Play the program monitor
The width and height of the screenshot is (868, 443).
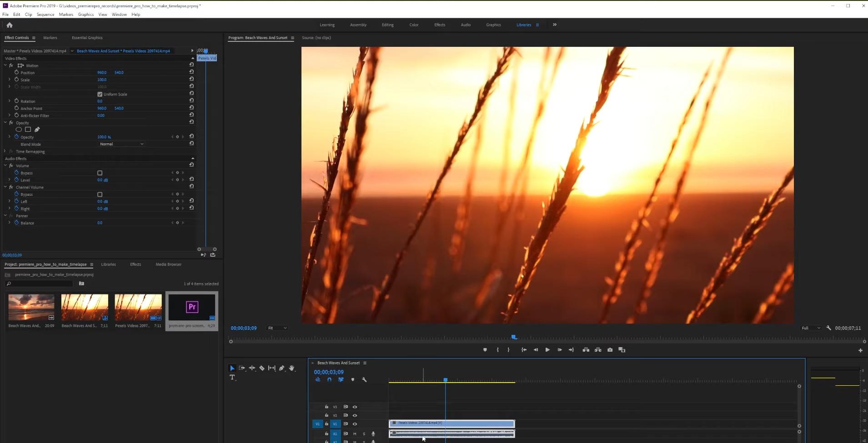[547, 350]
